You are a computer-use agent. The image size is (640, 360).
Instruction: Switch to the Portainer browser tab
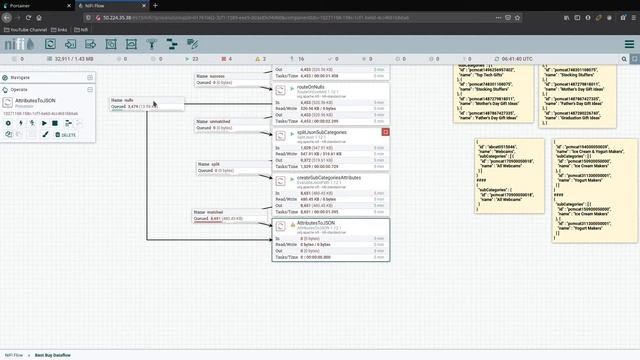pyautogui.click(x=37, y=6)
